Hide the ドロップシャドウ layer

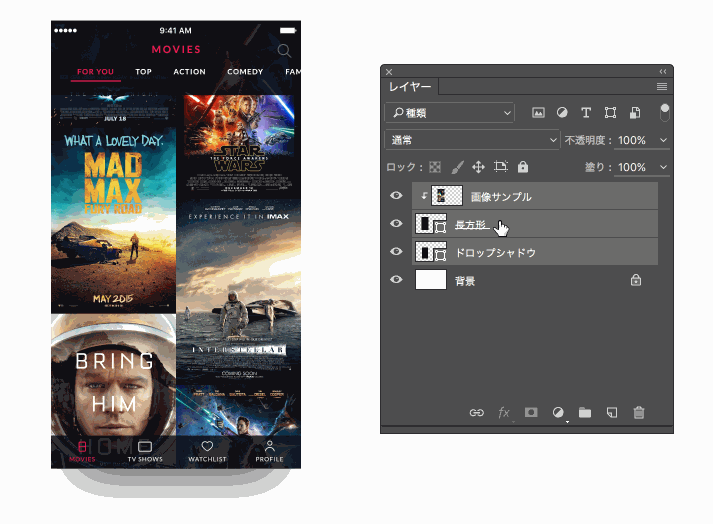pos(396,252)
